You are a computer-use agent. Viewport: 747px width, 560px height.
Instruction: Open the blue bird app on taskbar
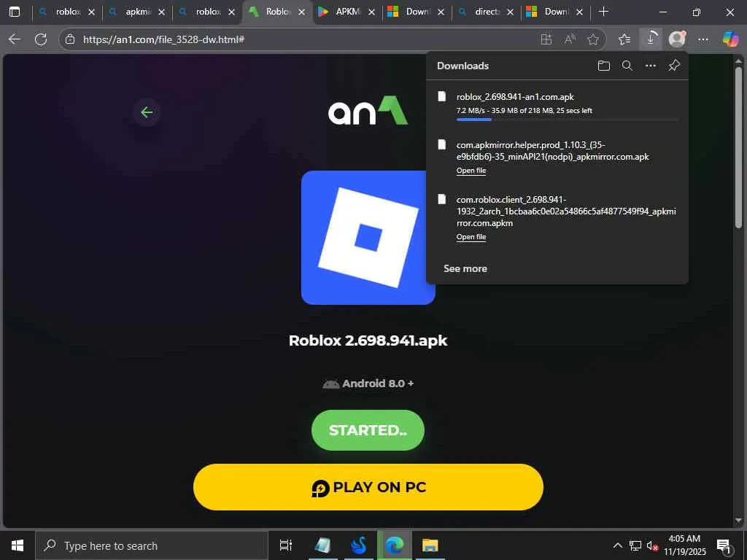359,545
